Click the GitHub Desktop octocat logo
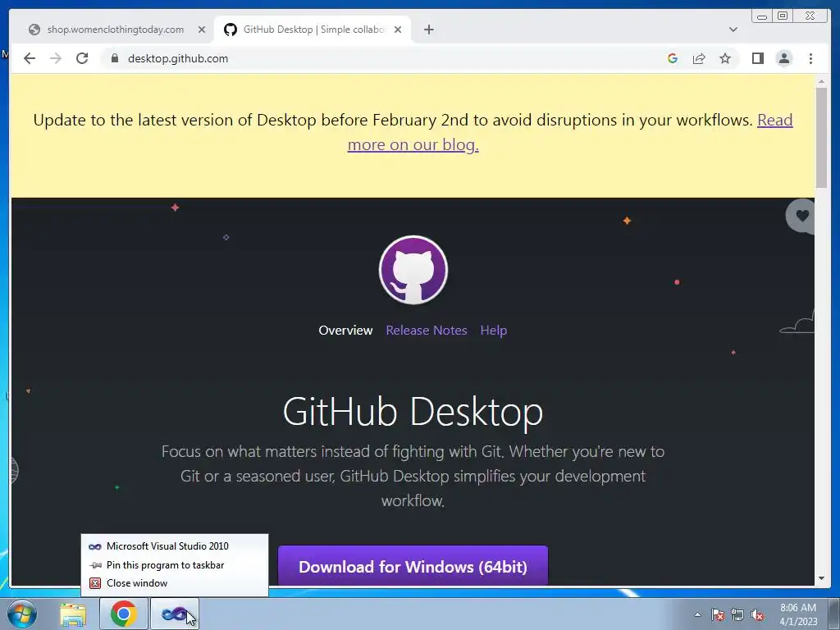The image size is (840, 630). [413, 270]
